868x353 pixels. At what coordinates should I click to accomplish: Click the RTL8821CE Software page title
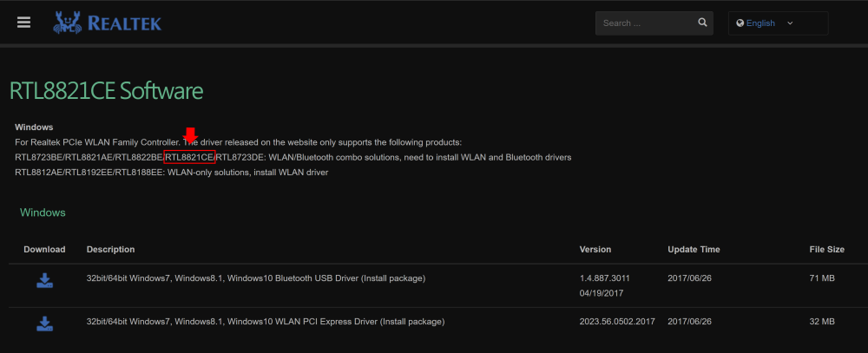click(106, 91)
